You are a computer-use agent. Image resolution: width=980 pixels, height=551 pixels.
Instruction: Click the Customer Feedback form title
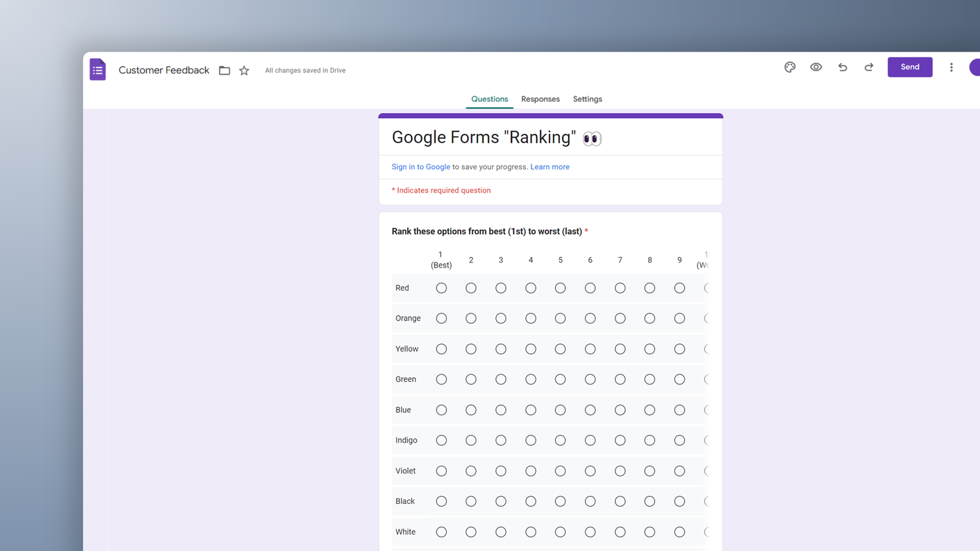(x=163, y=70)
